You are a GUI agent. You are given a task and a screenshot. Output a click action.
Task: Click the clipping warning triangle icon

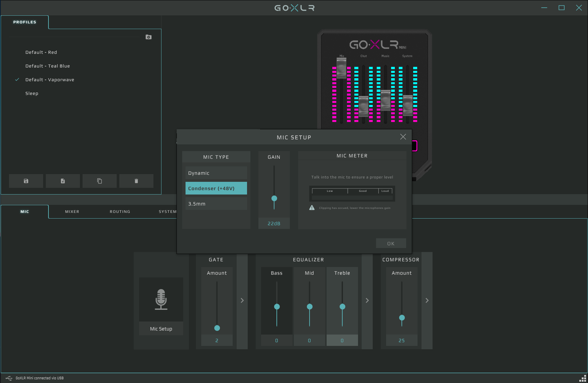(x=312, y=208)
